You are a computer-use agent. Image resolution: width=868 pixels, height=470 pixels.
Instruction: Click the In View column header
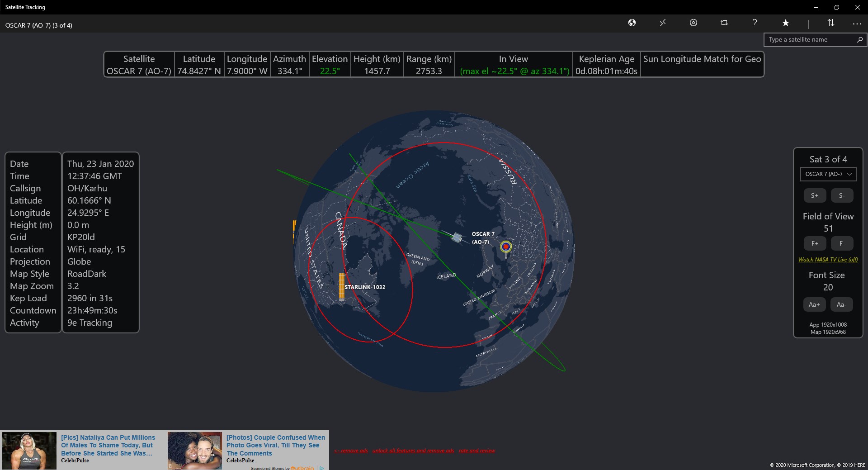click(514, 59)
